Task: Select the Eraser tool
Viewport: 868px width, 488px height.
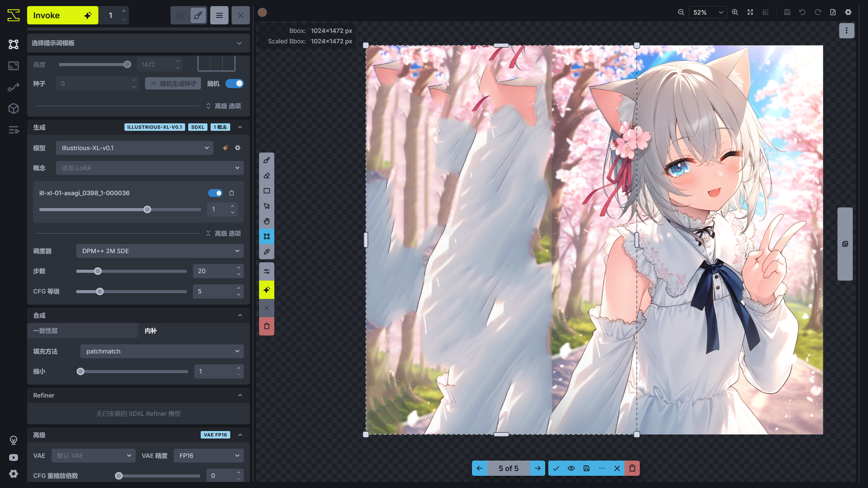Action: tap(267, 176)
